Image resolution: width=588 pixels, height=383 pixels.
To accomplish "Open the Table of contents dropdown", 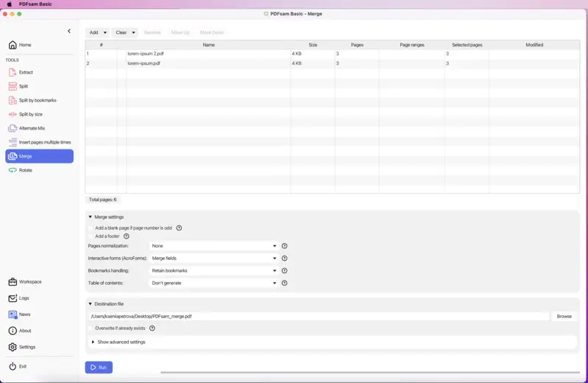I will click(213, 283).
